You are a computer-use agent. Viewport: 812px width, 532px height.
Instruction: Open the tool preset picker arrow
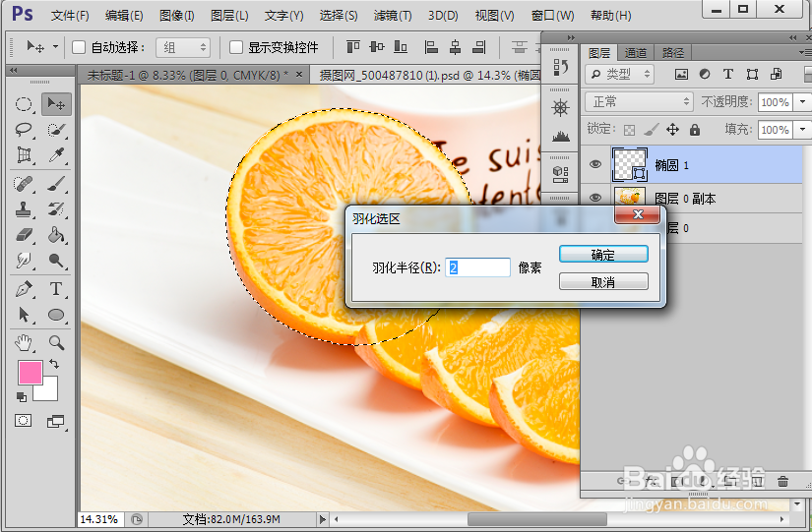pos(55,47)
